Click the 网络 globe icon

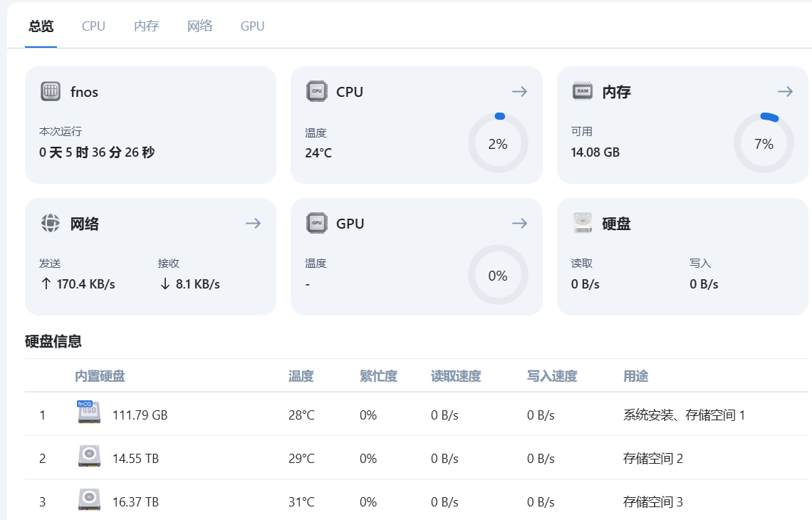point(50,223)
